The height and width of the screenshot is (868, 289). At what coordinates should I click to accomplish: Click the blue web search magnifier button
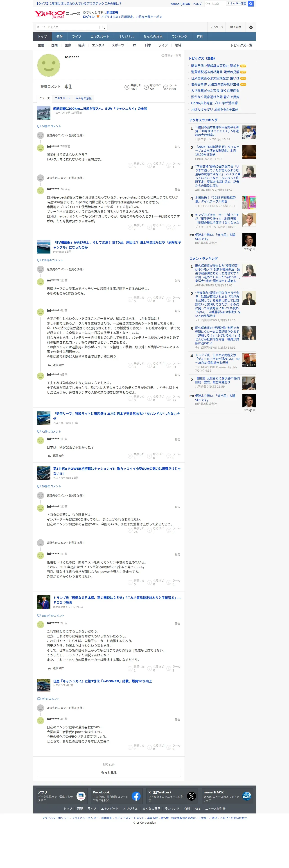[x=250, y=4]
